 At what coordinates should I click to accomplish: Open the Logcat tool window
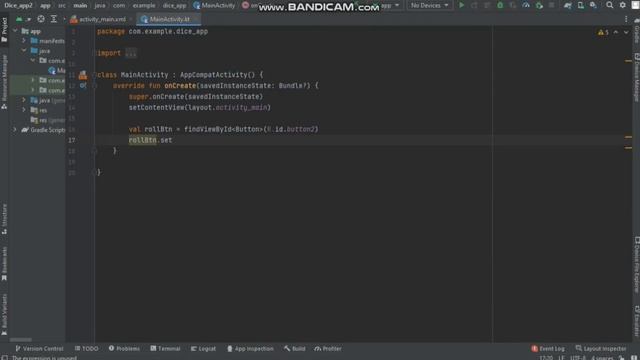point(203,349)
